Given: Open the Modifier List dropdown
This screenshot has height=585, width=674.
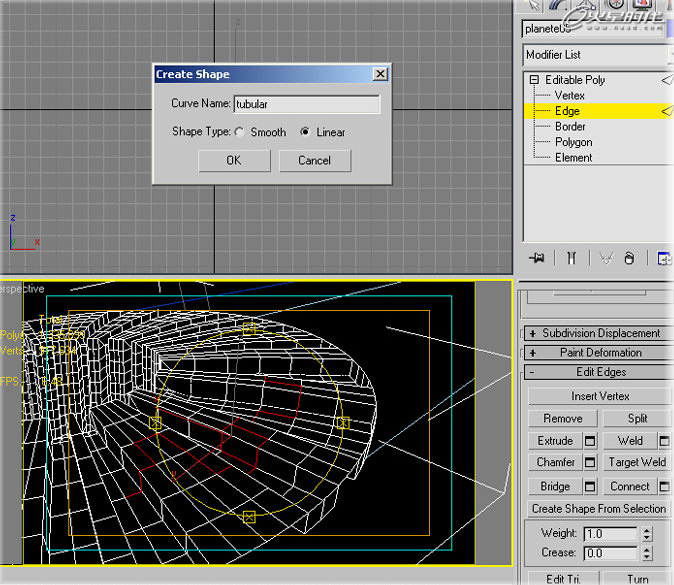Looking at the screenshot, I should tap(597, 55).
